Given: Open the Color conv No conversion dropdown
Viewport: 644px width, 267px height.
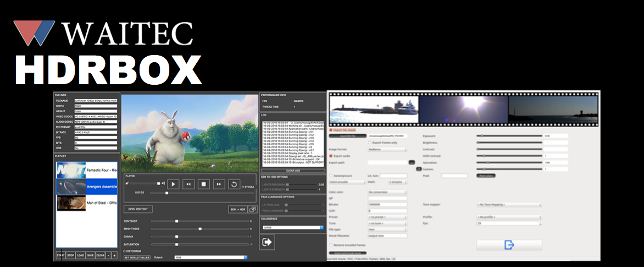Looking at the screenshot, I should click(387, 192).
